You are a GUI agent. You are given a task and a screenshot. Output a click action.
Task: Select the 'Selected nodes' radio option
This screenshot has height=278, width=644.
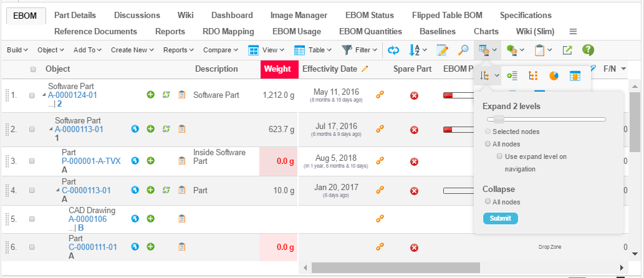[x=488, y=132]
